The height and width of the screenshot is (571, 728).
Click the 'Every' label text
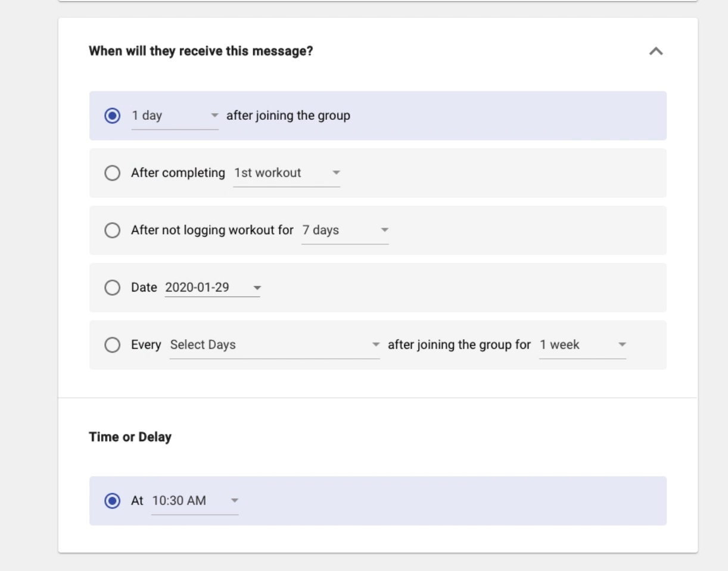point(146,345)
